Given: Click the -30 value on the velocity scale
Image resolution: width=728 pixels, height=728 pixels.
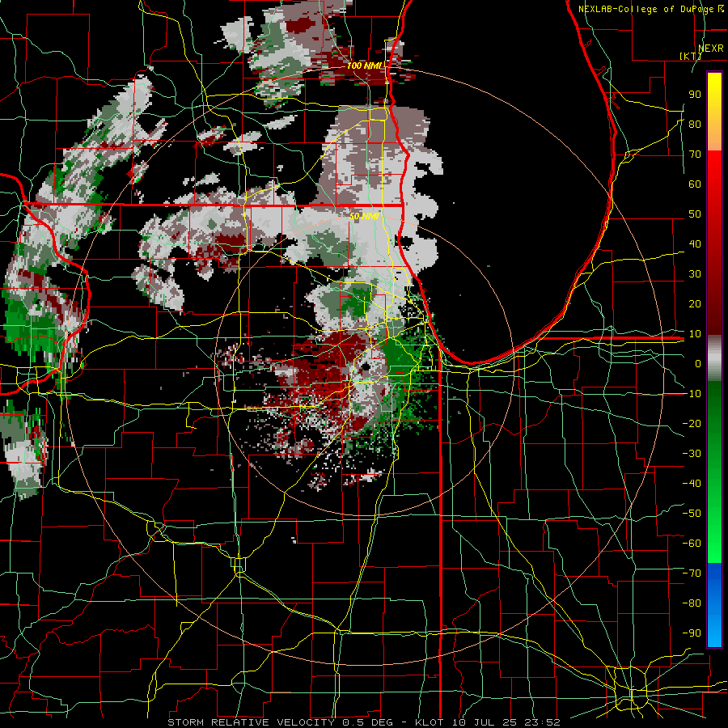Looking at the screenshot, I should (692, 454).
